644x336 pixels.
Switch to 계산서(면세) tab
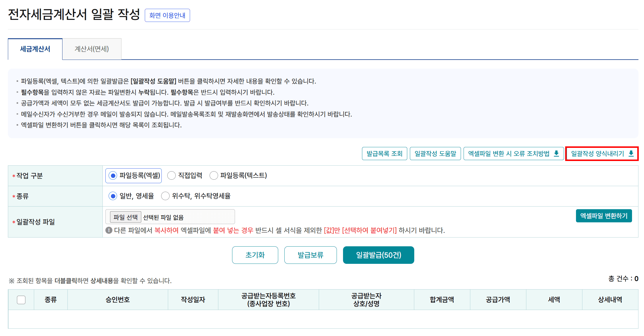92,49
